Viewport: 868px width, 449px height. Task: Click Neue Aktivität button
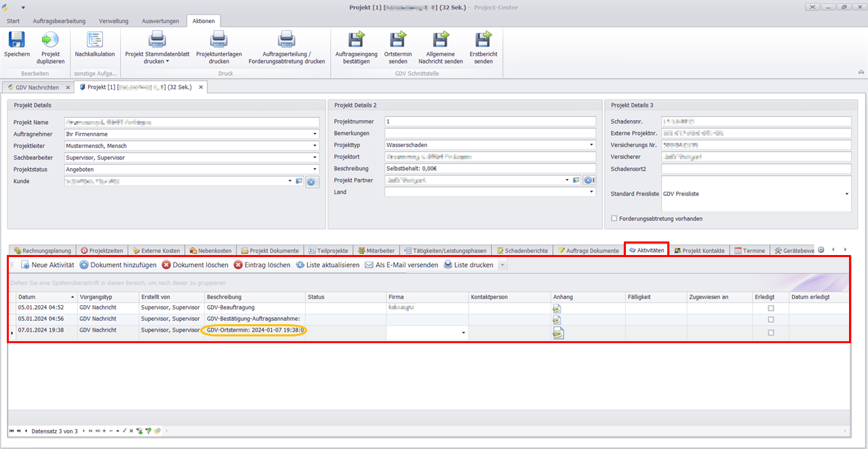tap(47, 265)
